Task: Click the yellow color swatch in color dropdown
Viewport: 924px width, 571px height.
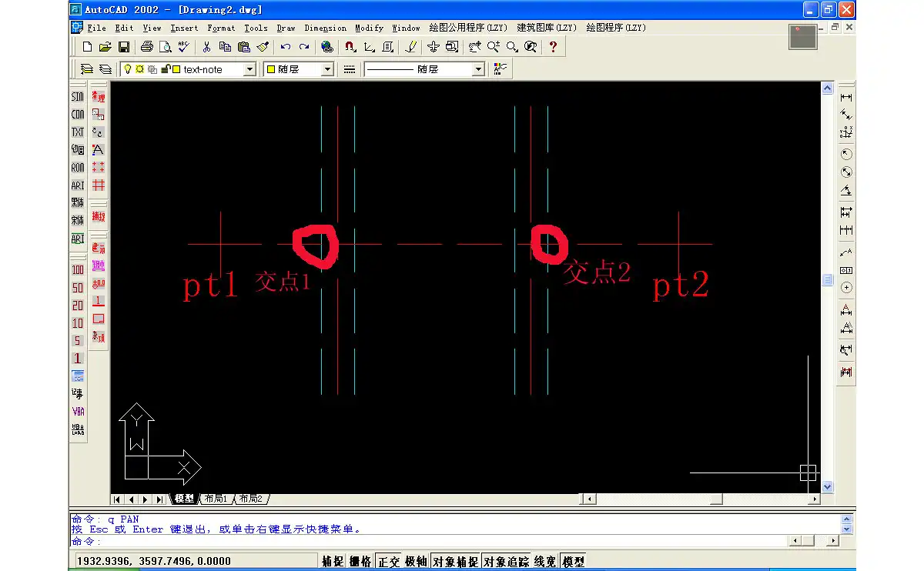Action: (271, 69)
